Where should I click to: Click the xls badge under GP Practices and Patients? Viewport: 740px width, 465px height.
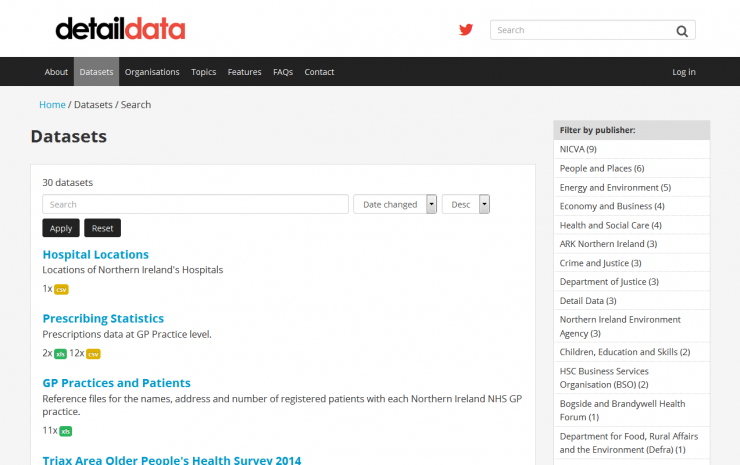pyautogui.click(x=66, y=431)
